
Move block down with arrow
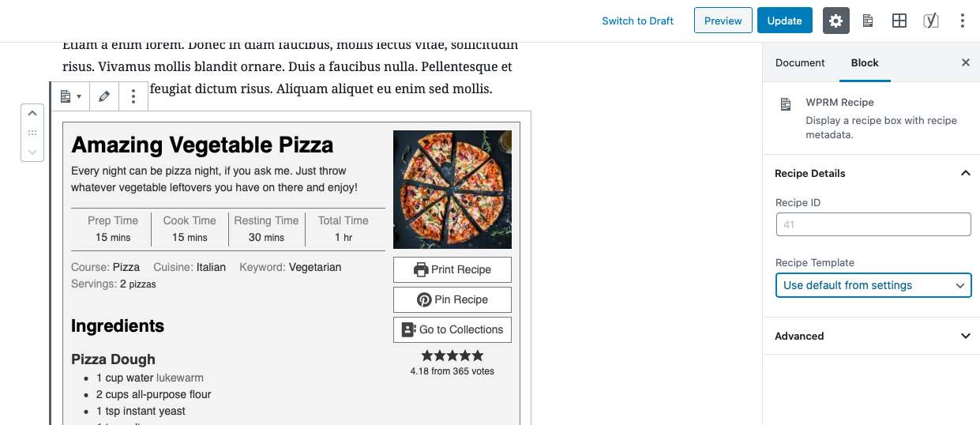(x=32, y=152)
